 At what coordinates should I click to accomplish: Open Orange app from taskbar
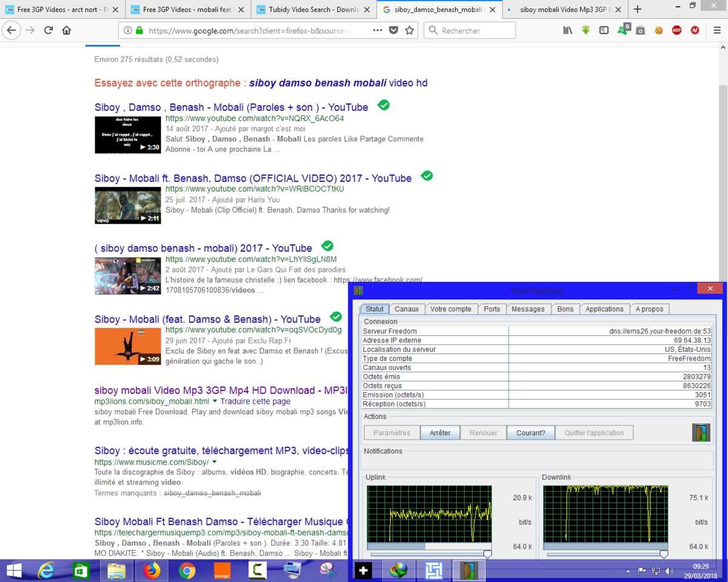tap(222, 570)
